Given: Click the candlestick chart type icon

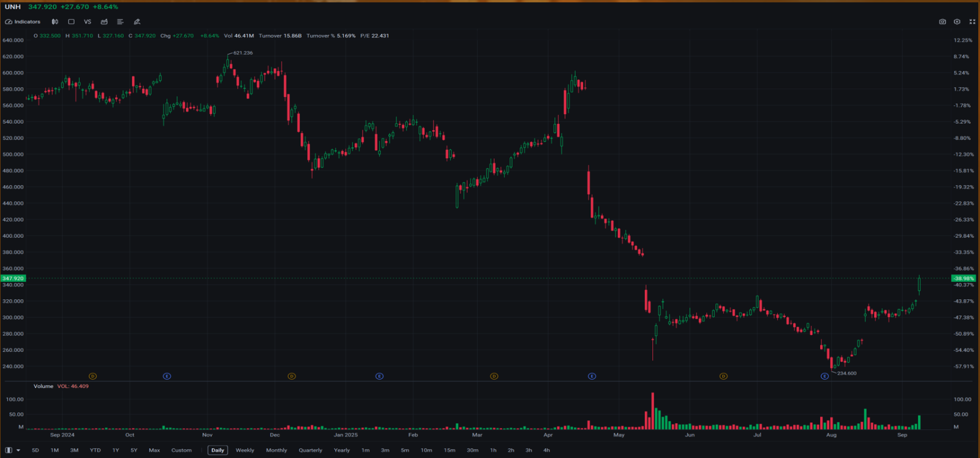Looking at the screenshot, I should [x=55, y=21].
